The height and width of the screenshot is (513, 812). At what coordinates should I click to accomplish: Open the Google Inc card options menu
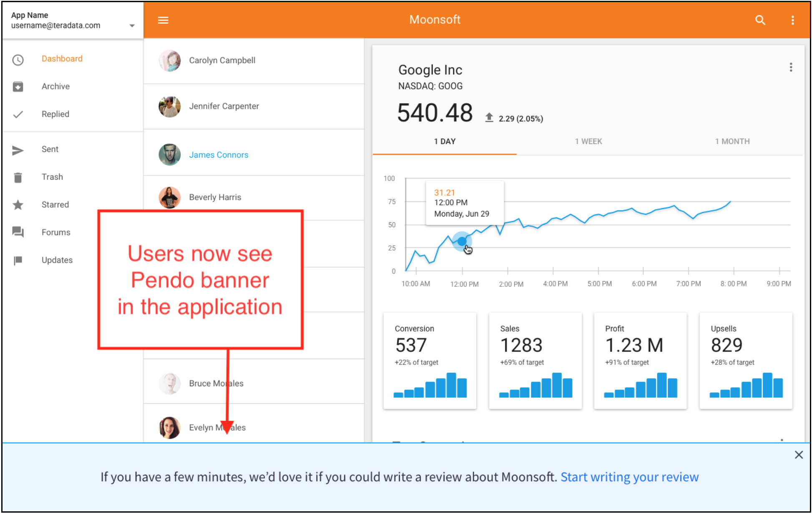point(790,68)
